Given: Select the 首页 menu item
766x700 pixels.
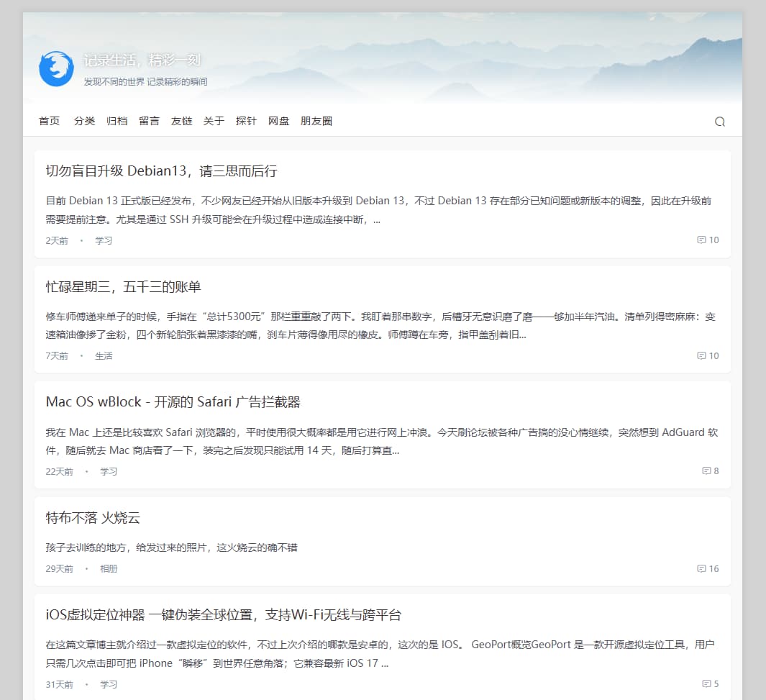Looking at the screenshot, I should click(x=49, y=121).
